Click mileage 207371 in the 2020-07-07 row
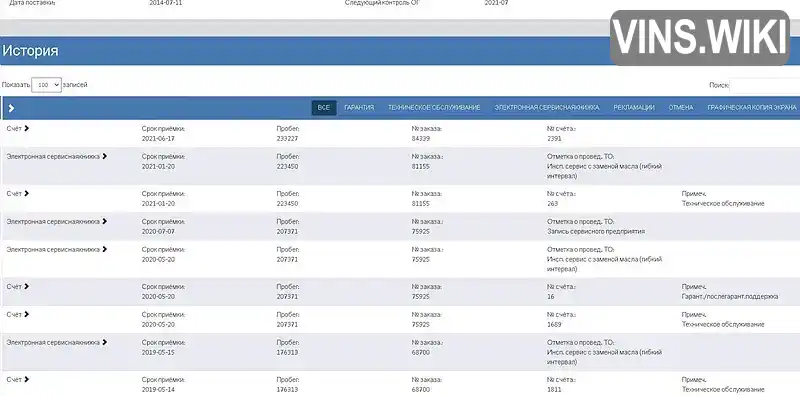The image size is (800, 396). (x=287, y=231)
